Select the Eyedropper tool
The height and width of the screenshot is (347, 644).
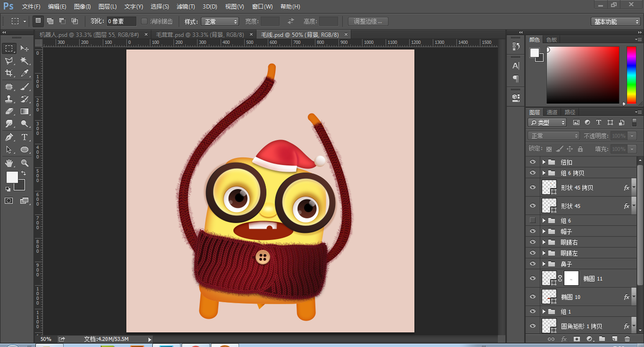(25, 73)
